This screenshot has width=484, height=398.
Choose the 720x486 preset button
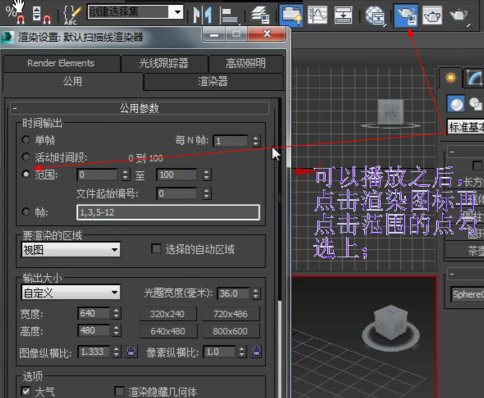231,314
